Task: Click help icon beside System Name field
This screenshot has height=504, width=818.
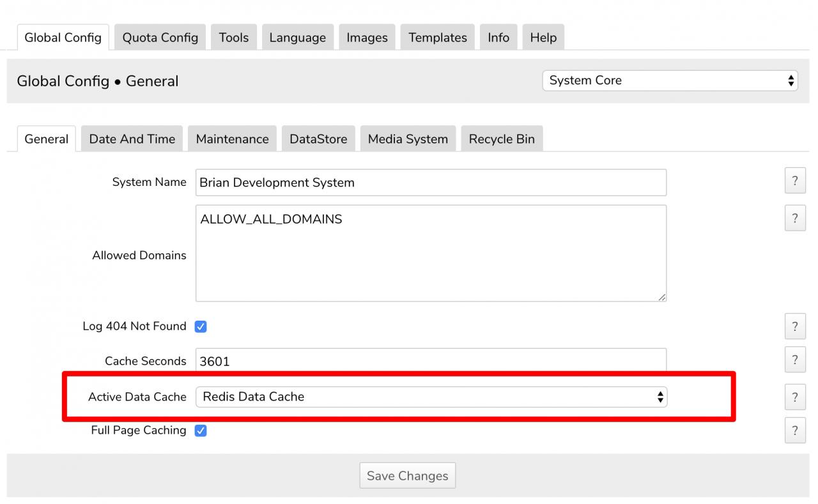Action: 794,181
